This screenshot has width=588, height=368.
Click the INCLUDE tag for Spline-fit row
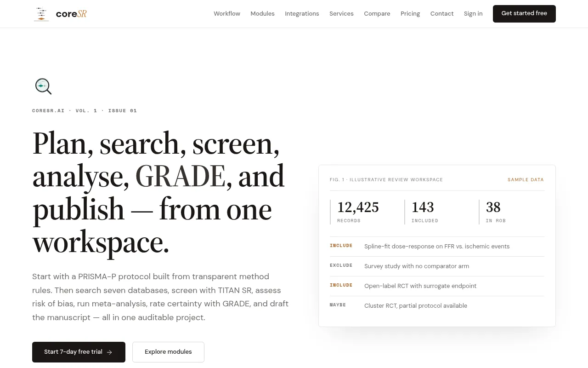341,246
